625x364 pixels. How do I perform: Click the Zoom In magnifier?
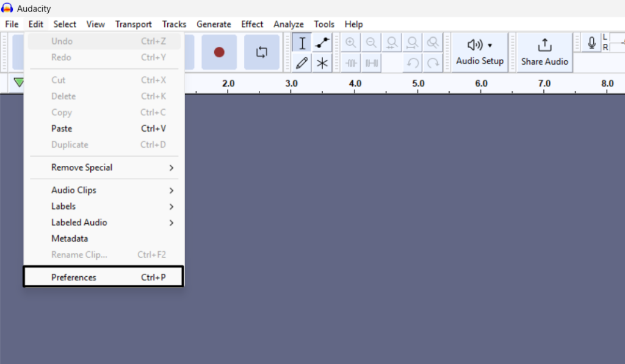(x=351, y=43)
